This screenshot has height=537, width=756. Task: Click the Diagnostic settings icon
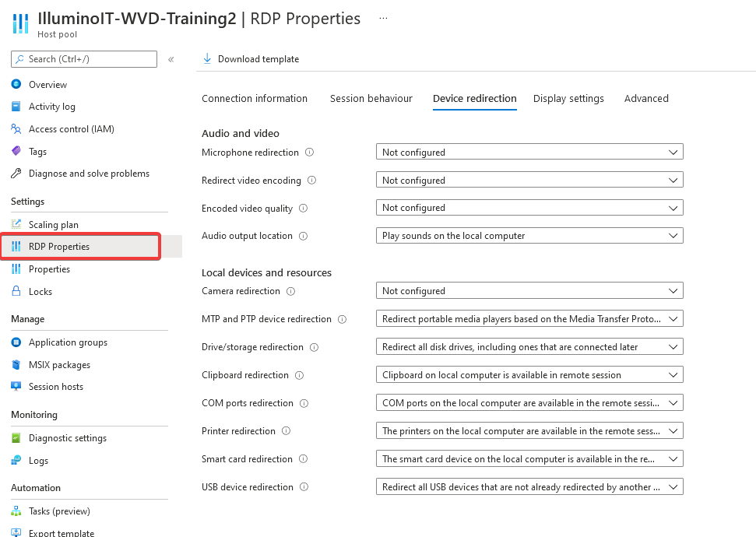pyautogui.click(x=16, y=437)
